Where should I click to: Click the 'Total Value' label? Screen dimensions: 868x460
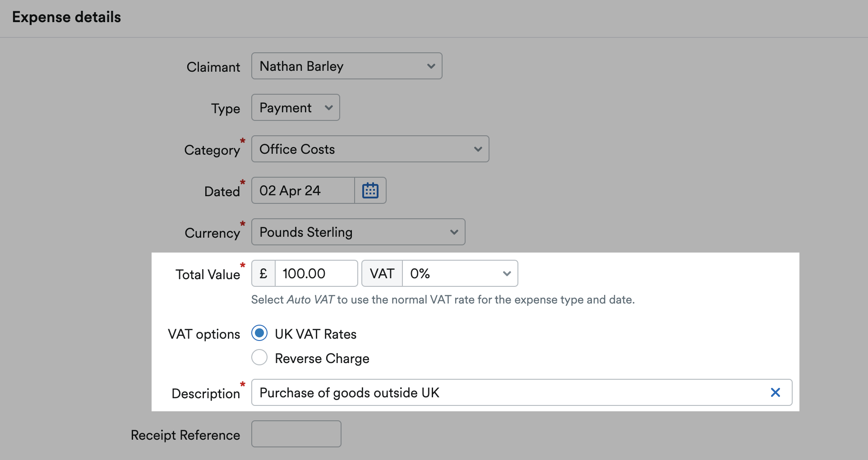tap(208, 274)
